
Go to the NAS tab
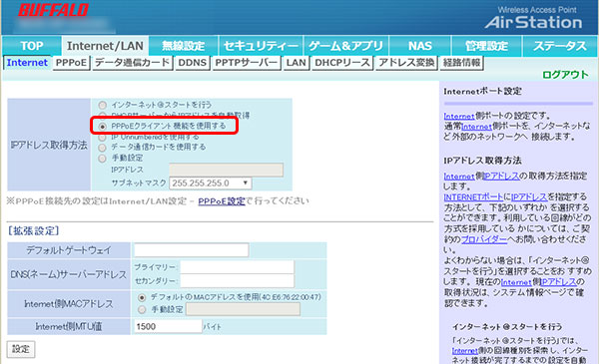coord(420,46)
